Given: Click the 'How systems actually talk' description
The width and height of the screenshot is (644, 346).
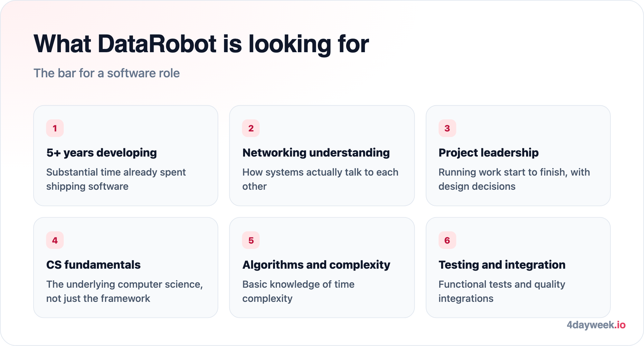Looking at the screenshot, I should [x=320, y=179].
